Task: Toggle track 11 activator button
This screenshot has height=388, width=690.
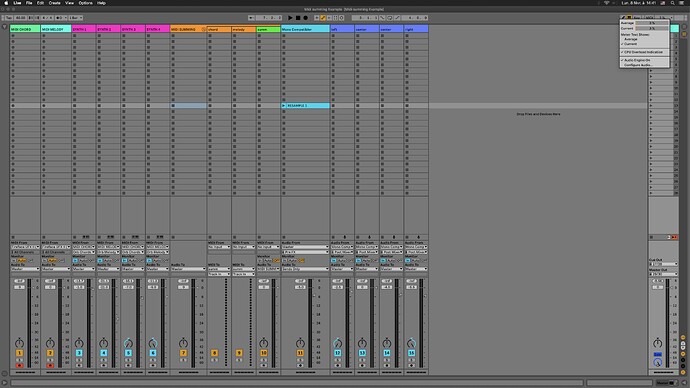Action: tap(300, 353)
